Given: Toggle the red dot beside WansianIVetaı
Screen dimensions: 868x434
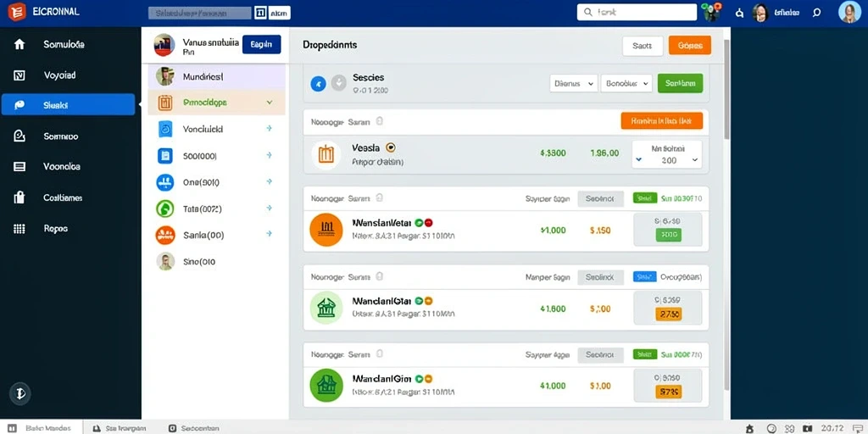Looking at the screenshot, I should pyautogui.click(x=428, y=223).
